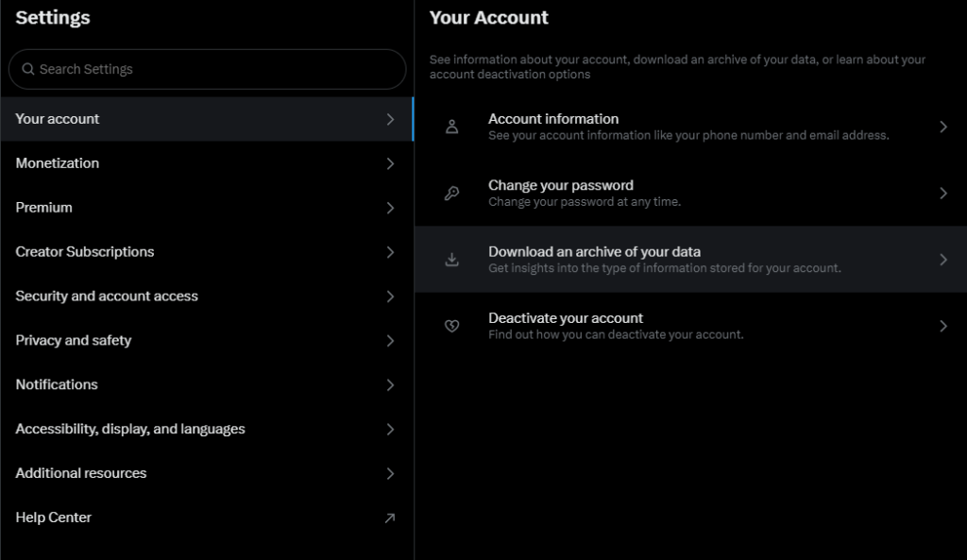
Task: Open Notifications settings
Action: click(x=57, y=385)
